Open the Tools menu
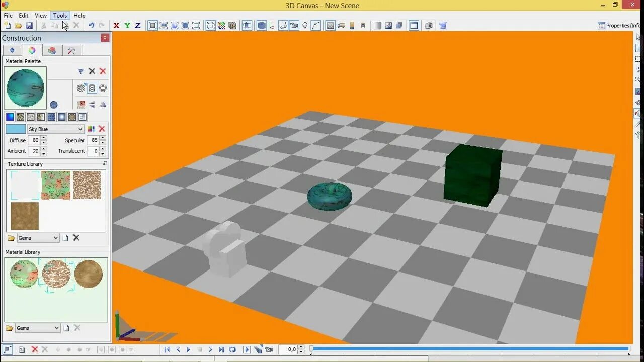644x362 pixels. tap(60, 15)
